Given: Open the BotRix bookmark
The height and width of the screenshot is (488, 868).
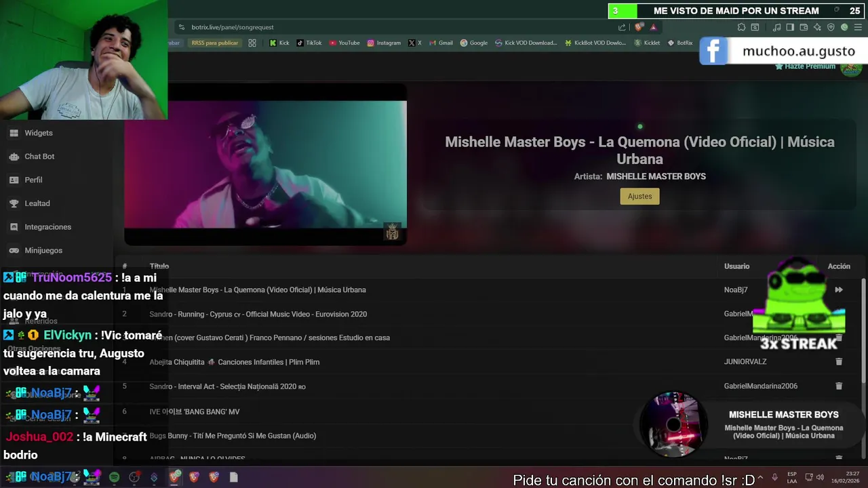Looking at the screenshot, I should pyautogui.click(x=680, y=43).
